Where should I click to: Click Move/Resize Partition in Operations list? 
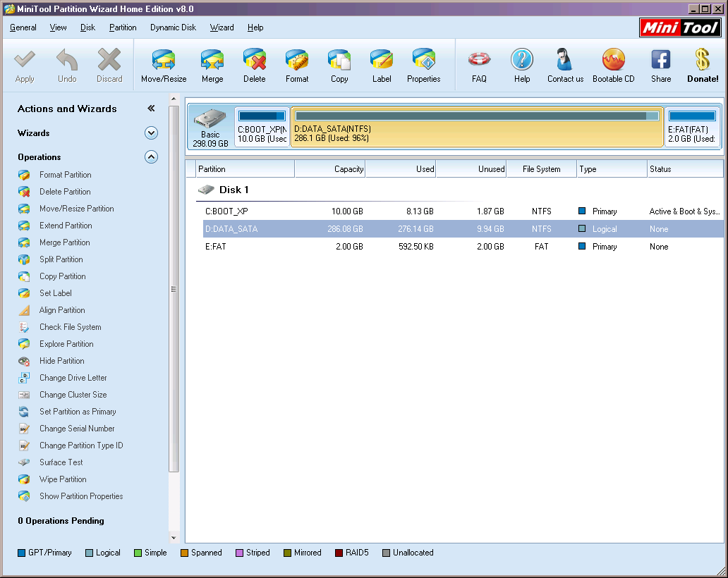(x=77, y=209)
